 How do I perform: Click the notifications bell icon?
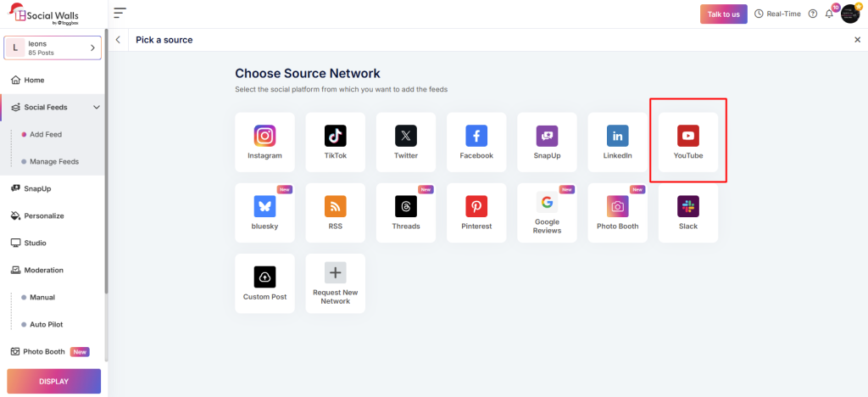pos(828,14)
